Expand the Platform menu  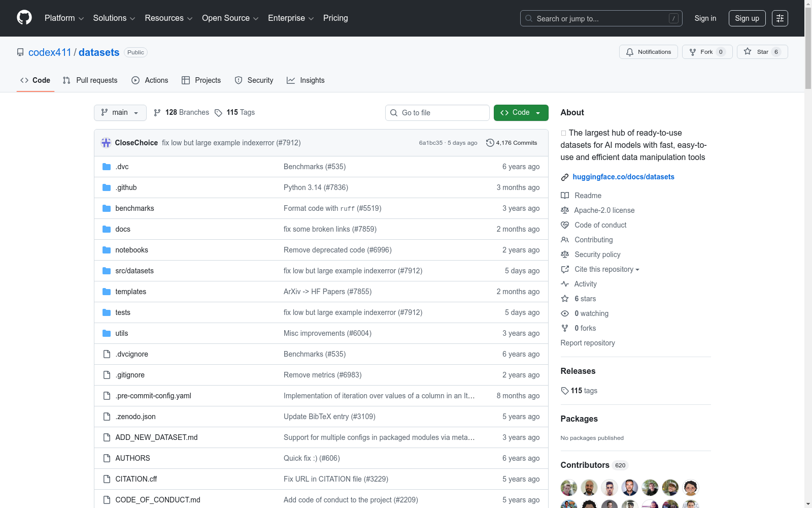coord(64,18)
